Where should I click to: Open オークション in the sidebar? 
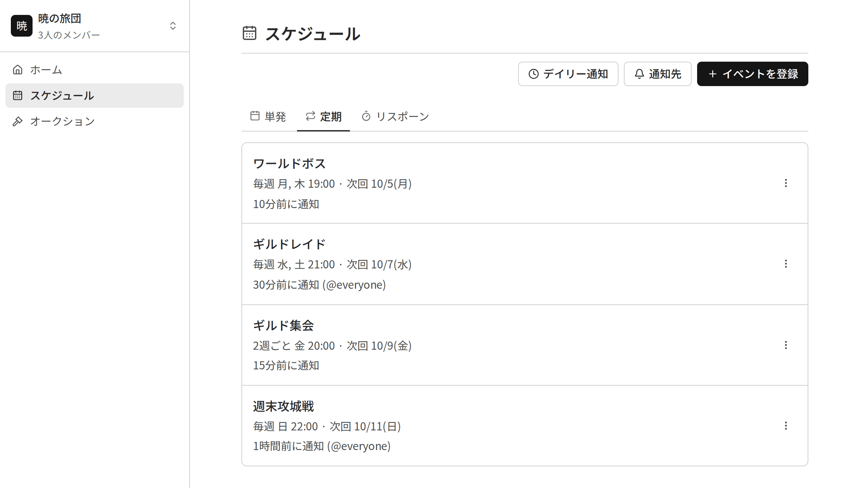pyautogui.click(x=95, y=121)
